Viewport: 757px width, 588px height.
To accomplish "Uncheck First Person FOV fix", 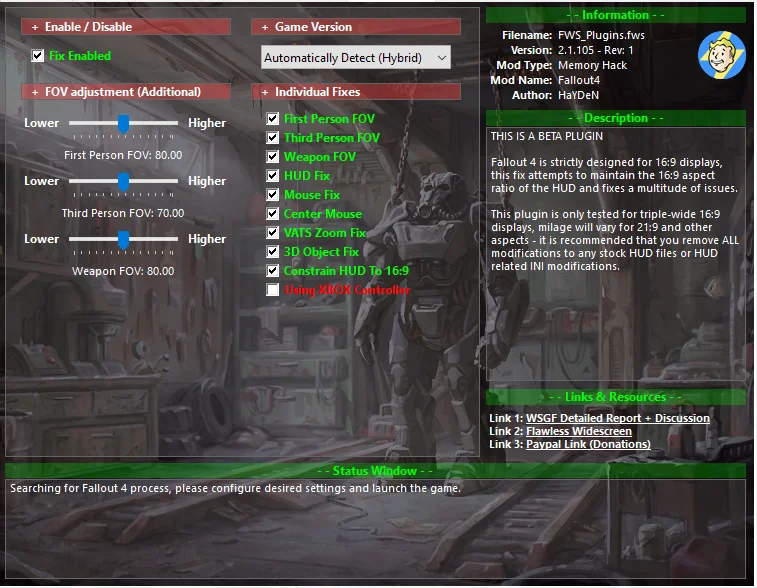I will (x=273, y=119).
